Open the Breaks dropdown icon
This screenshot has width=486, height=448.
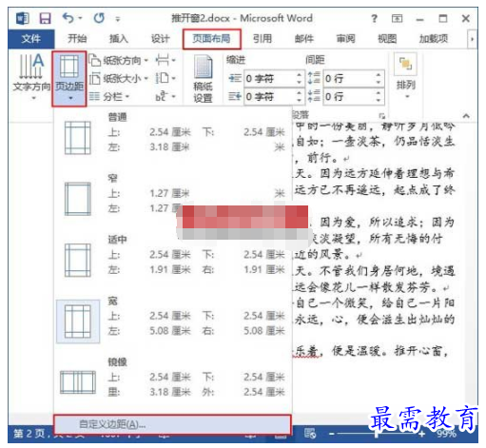(x=165, y=60)
